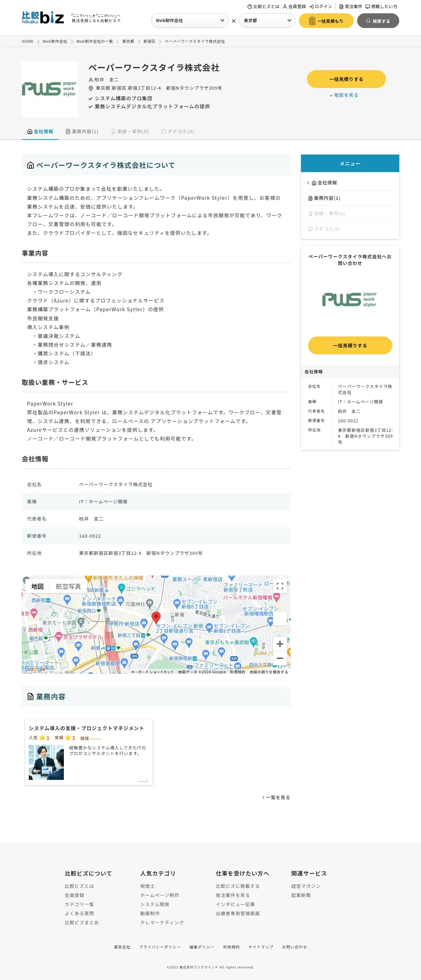
Task: Switch to the クチコミ(0) tab
Action: 178,131
